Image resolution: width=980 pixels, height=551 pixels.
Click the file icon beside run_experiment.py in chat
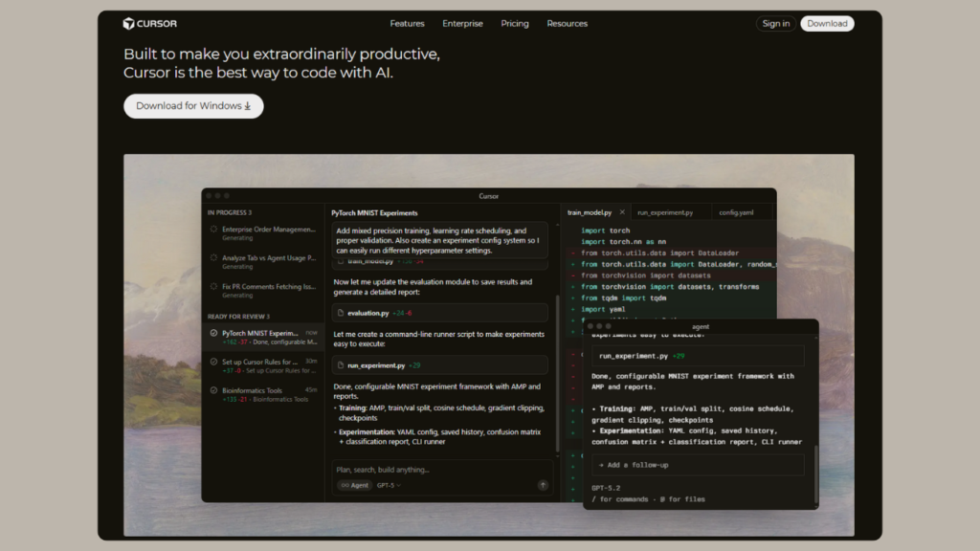tap(341, 365)
